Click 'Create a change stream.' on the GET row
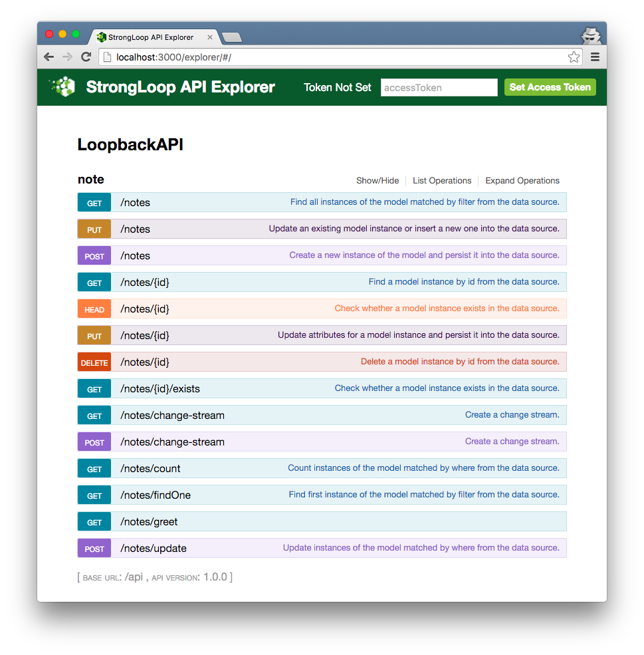Image resolution: width=644 pixels, height=655 pixels. 512,414
